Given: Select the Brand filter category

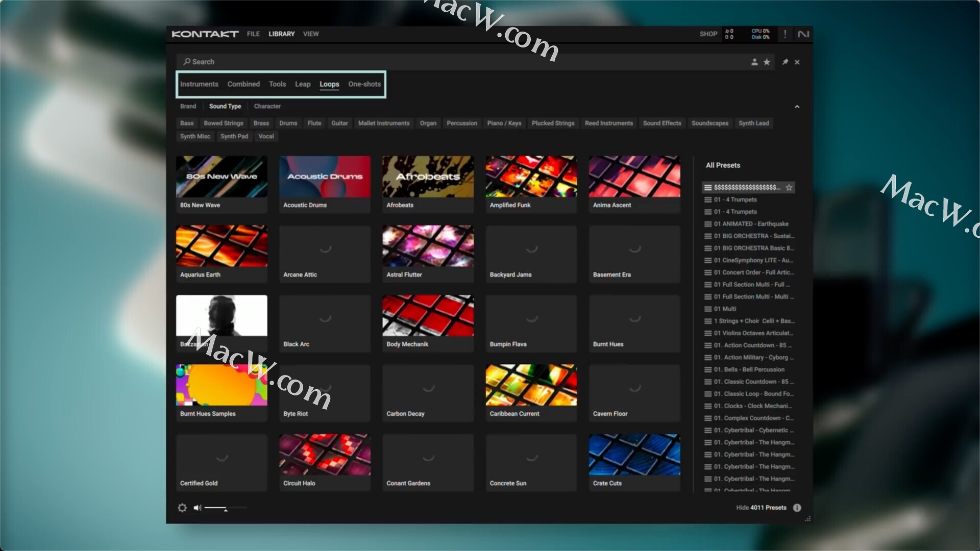Looking at the screenshot, I should point(188,106).
